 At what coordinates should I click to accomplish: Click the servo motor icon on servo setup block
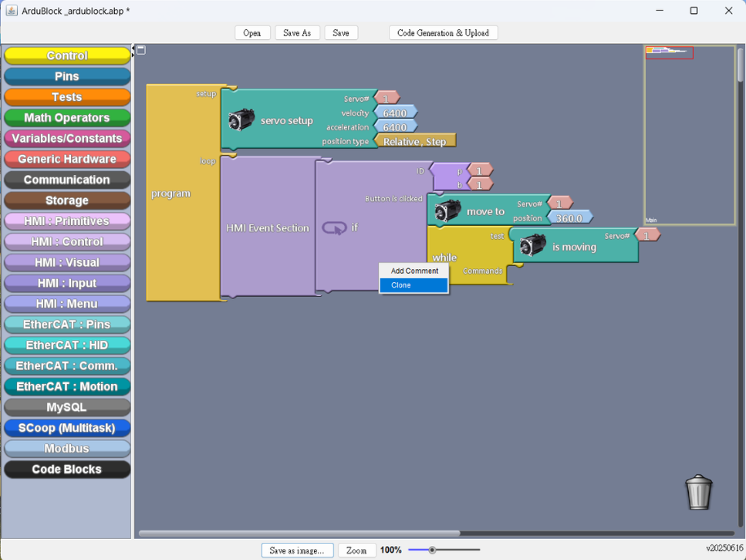pyautogui.click(x=241, y=120)
